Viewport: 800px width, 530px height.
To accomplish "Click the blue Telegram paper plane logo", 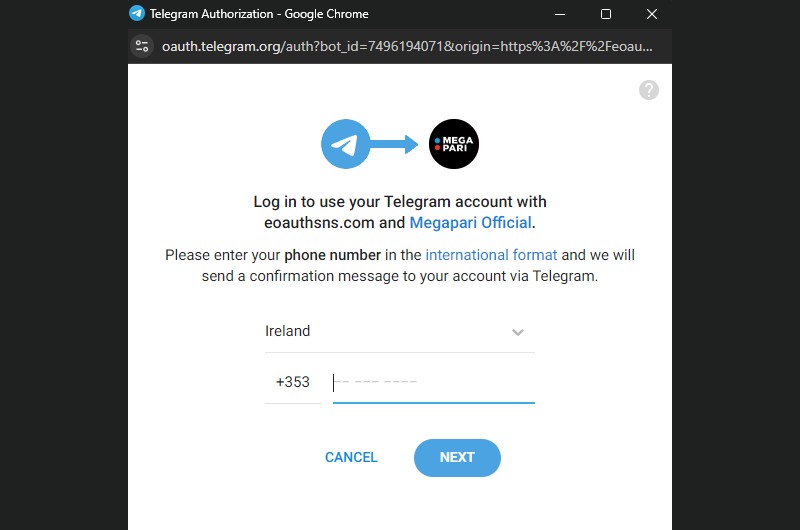I will click(x=345, y=144).
